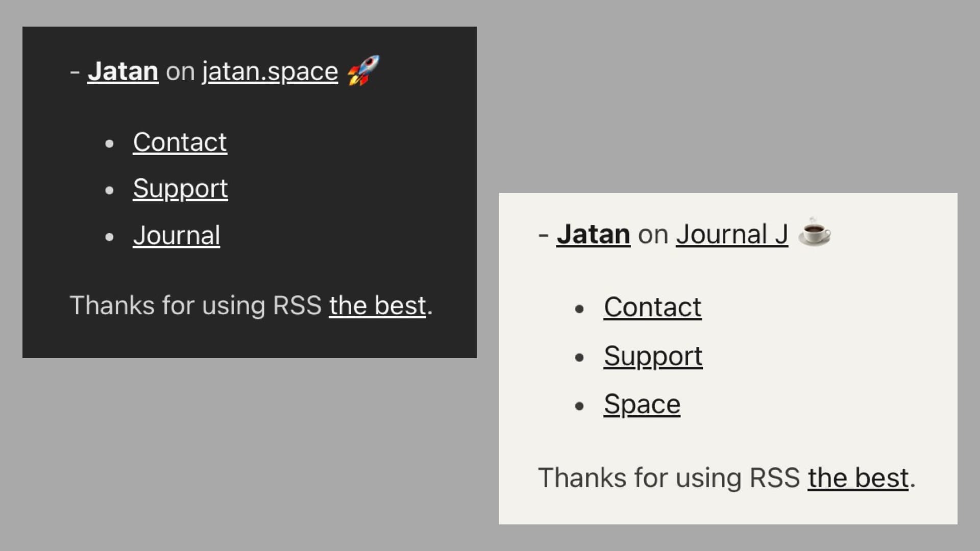Viewport: 980px width, 551px height.
Task: Click the word 'on' before jatan.space
Action: pos(180,71)
